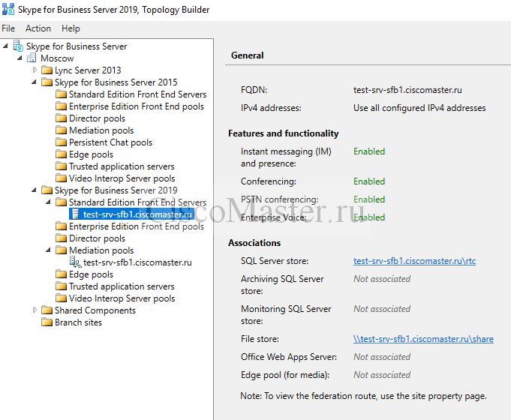Click folder icon of 2019 Standard Edition Front End Servers
The width and height of the screenshot is (511, 420).
tap(61, 202)
